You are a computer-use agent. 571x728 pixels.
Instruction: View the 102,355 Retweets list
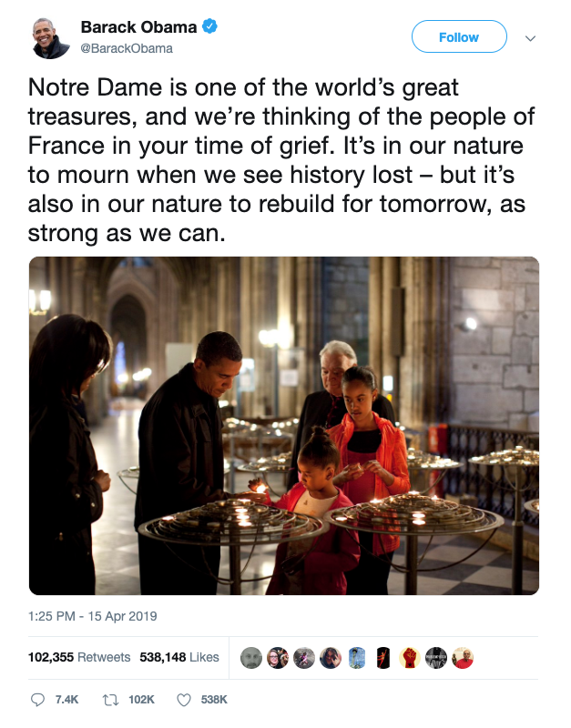80,657
